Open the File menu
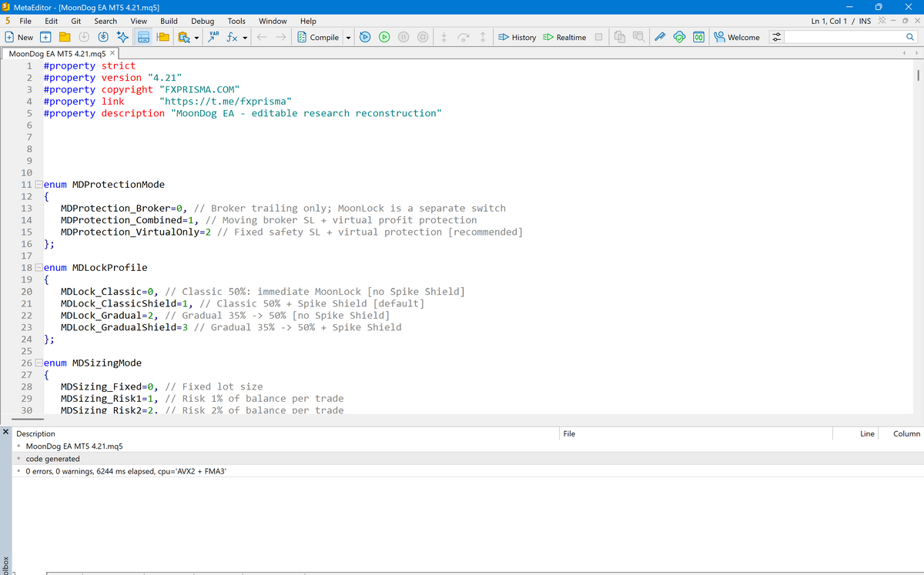Screen dimensions: 924x575 click(x=25, y=21)
